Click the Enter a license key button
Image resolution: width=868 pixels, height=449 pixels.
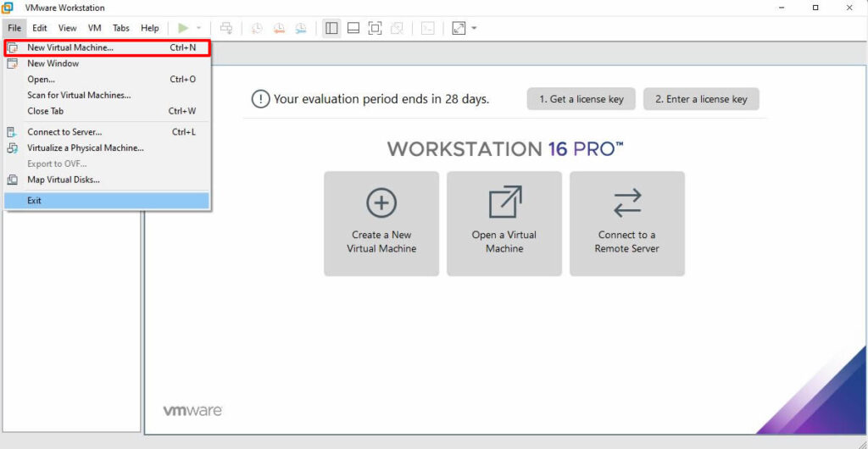pos(701,99)
